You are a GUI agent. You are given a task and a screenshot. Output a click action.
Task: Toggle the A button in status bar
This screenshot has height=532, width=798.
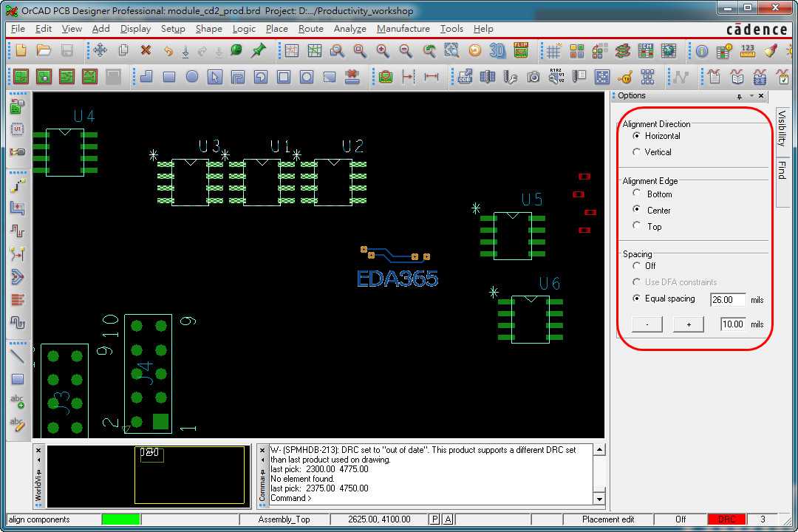(x=448, y=519)
